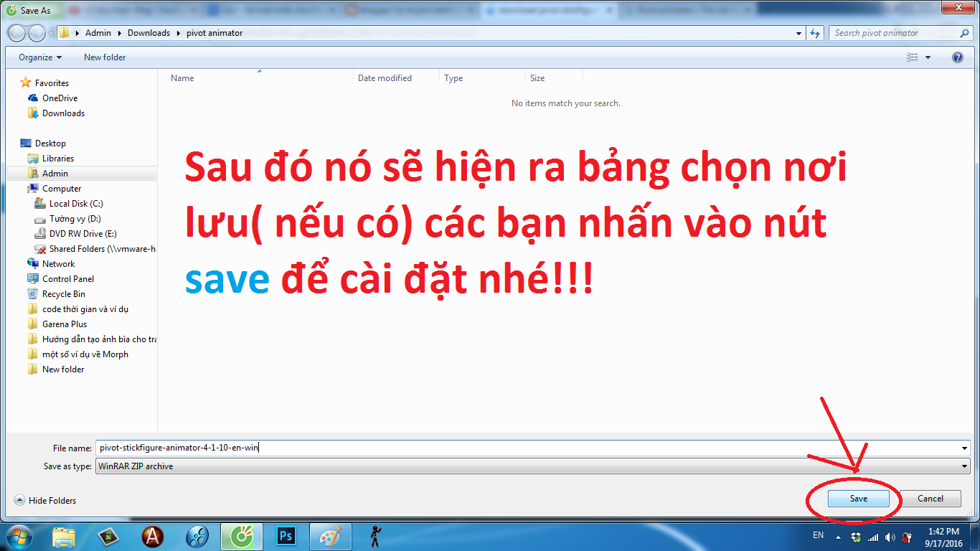Open Control Panel in navigation pane
Screen dimensions: 980x551
67,279
